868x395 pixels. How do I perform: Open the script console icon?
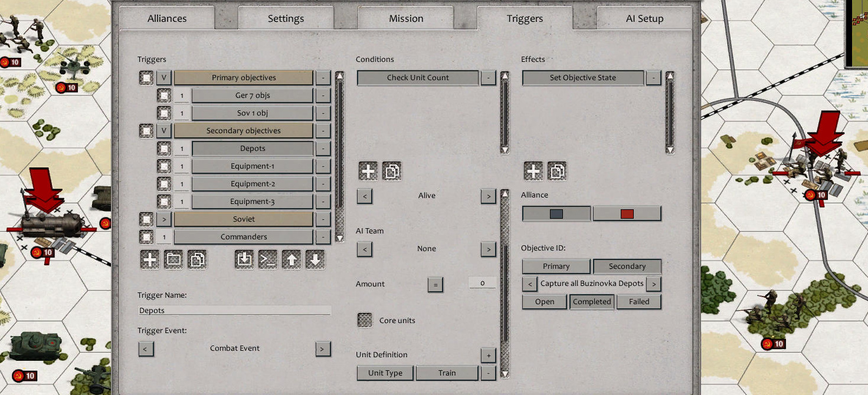tap(268, 259)
